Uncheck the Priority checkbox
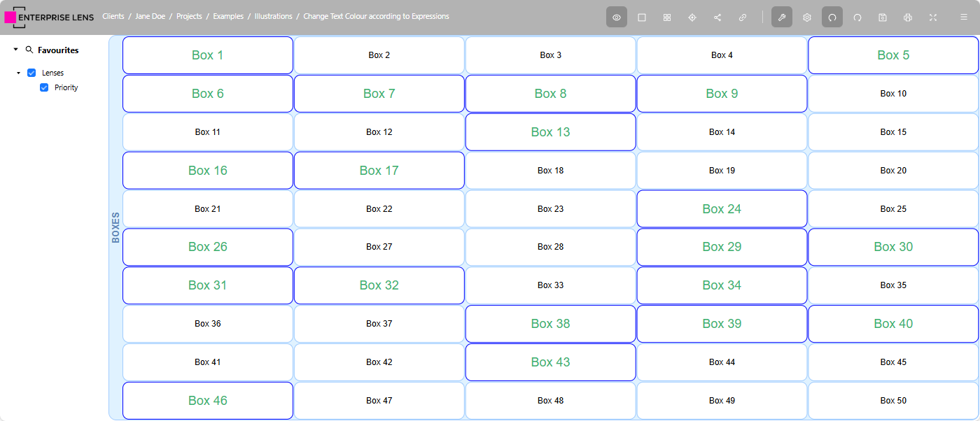 44,87
